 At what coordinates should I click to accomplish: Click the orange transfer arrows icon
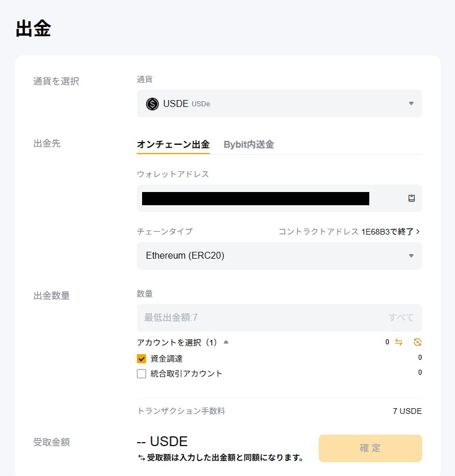(399, 342)
